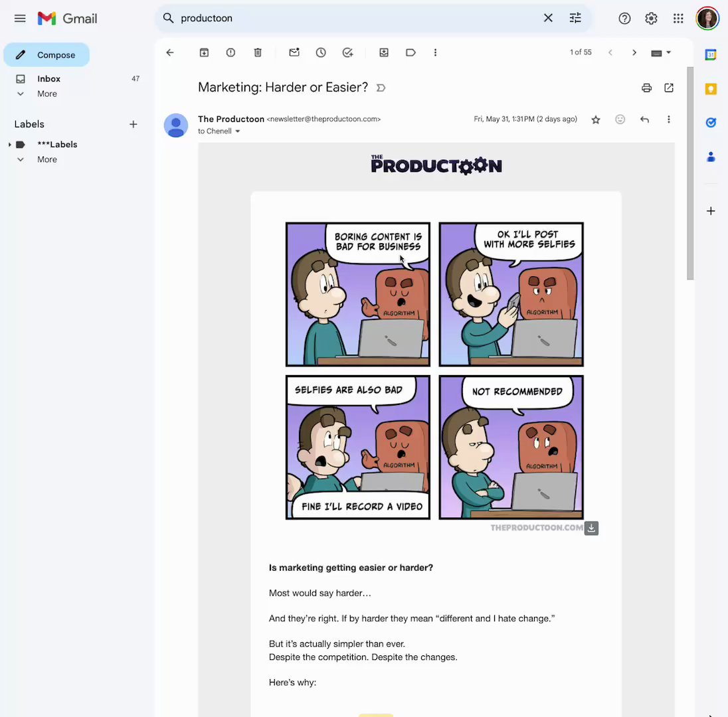Click the '1 of 55' counter text
This screenshot has height=717, width=728.
point(581,52)
